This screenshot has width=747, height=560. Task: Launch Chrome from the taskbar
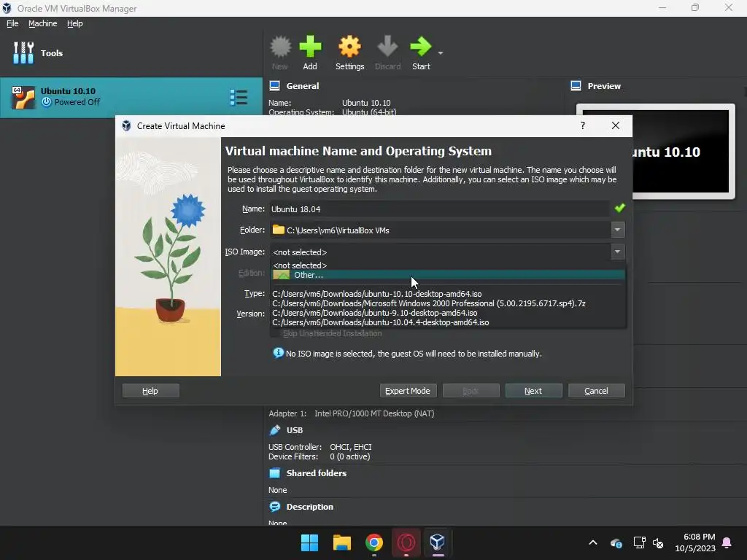click(x=374, y=542)
